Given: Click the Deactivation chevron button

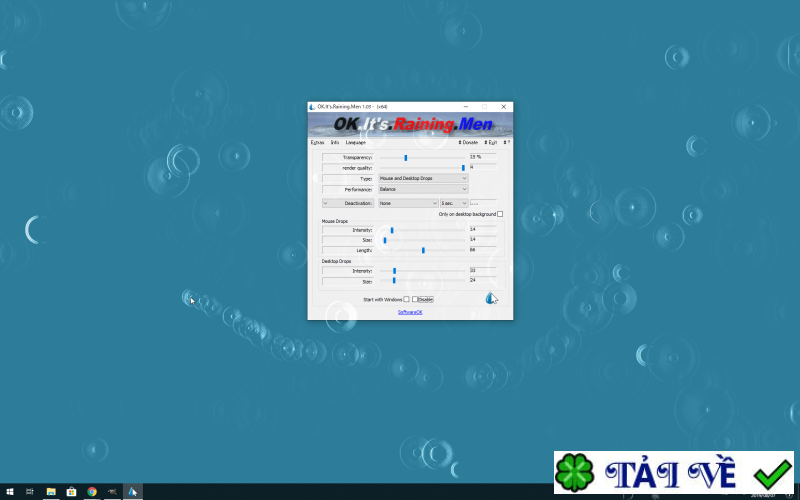Looking at the screenshot, I should [x=326, y=203].
